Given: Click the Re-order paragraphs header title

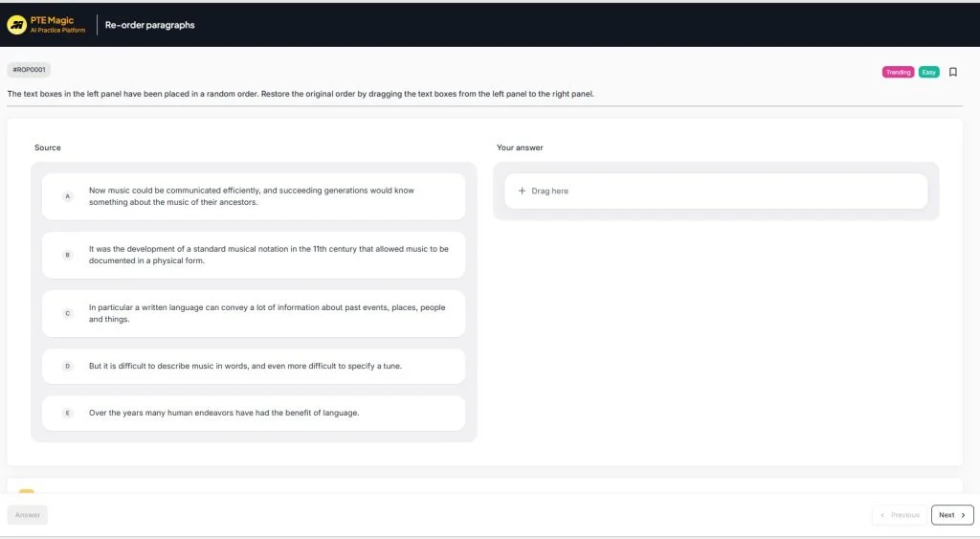Looking at the screenshot, I should click(x=149, y=25).
